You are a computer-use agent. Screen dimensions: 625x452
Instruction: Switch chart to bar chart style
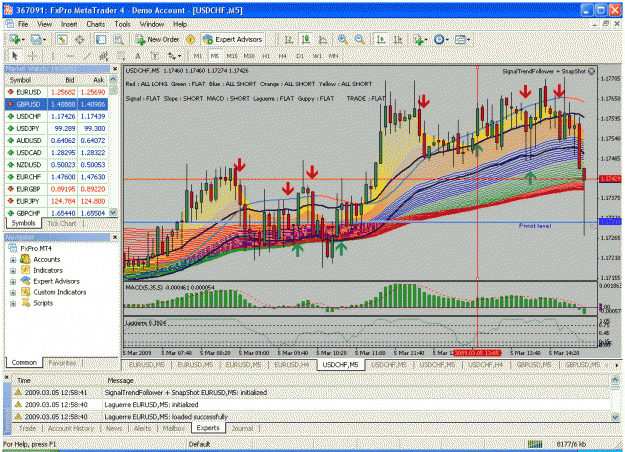[x=289, y=39]
